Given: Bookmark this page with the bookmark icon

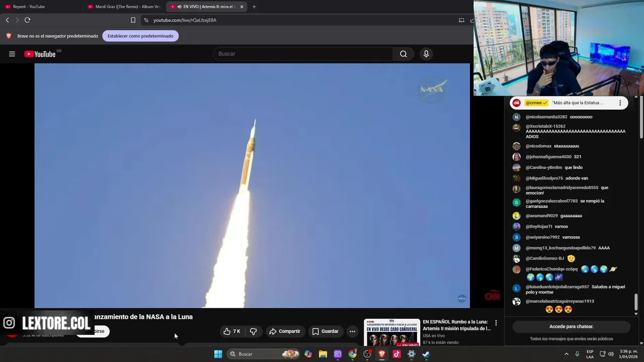Looking at the screenshot, I should pyautogui.click(x=133, y=20).
